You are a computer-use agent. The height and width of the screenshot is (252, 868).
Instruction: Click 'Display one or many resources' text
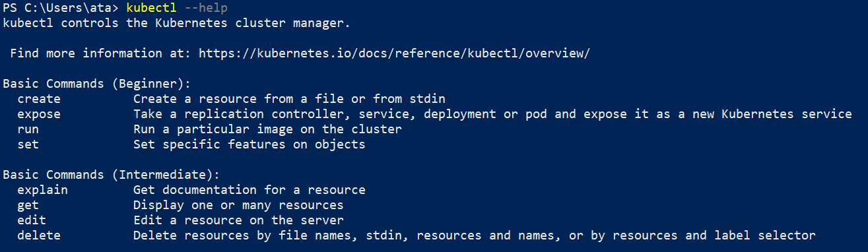(x=238, y=205)
